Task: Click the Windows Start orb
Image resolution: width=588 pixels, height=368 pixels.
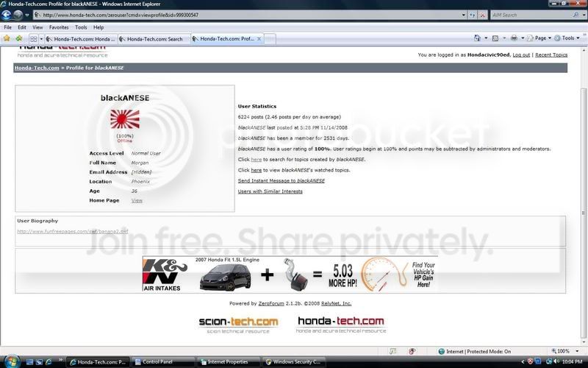Action: point(11,361)
